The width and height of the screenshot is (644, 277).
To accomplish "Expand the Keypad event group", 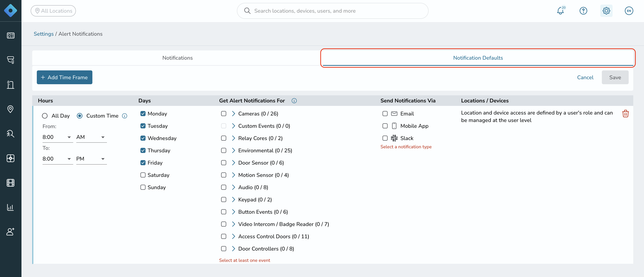I will (x=233, y=200).
